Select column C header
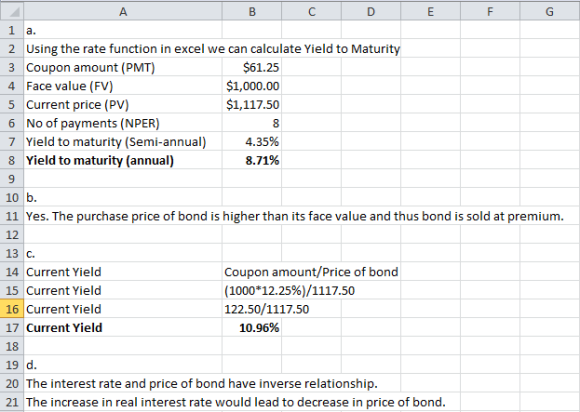The height and width of the screenshot is (412, 580). 311,11
